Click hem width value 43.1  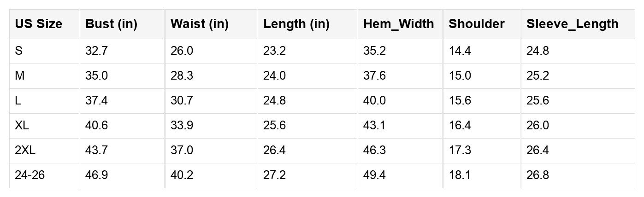click(374, 126)
